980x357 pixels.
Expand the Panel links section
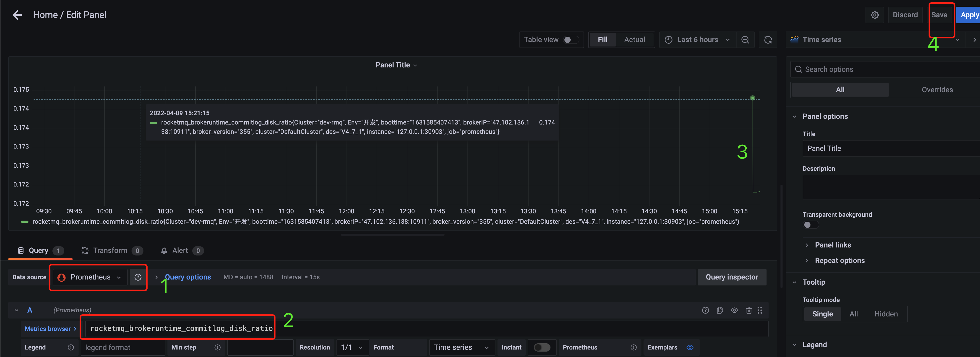click(832, 245)
